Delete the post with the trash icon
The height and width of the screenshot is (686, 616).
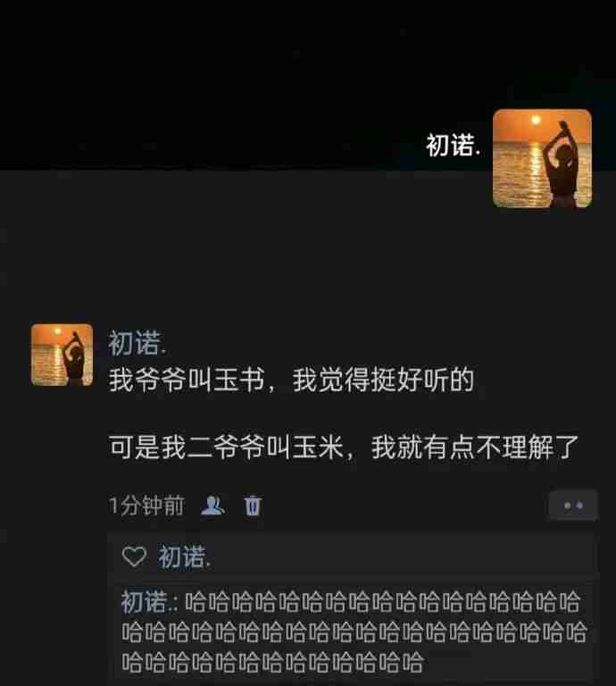[x=253, y=506]
